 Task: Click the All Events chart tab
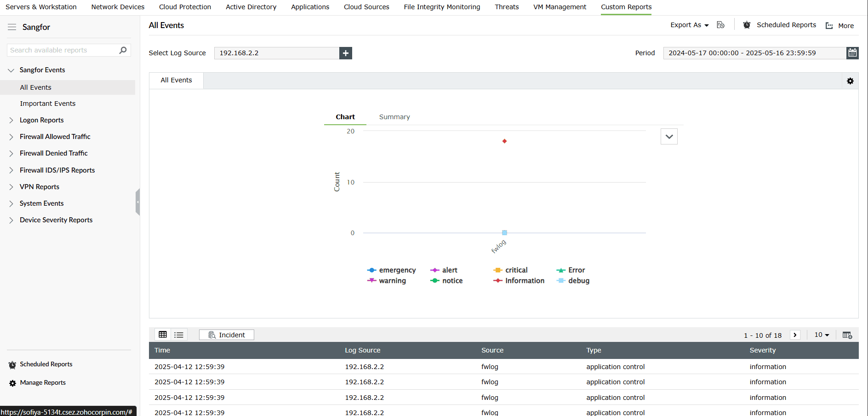[x=176, y=80]
